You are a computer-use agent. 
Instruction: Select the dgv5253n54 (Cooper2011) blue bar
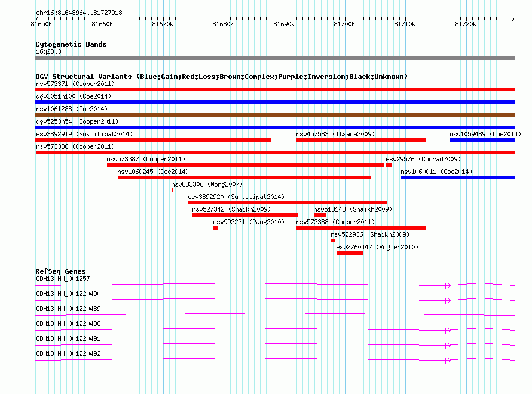[x=275, y=127]
